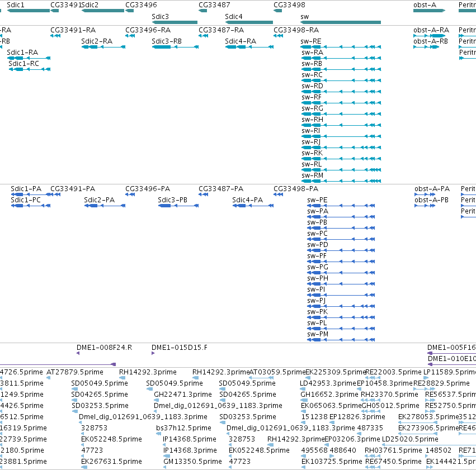Select the obst-A-PA protein feature

[425, 194]
